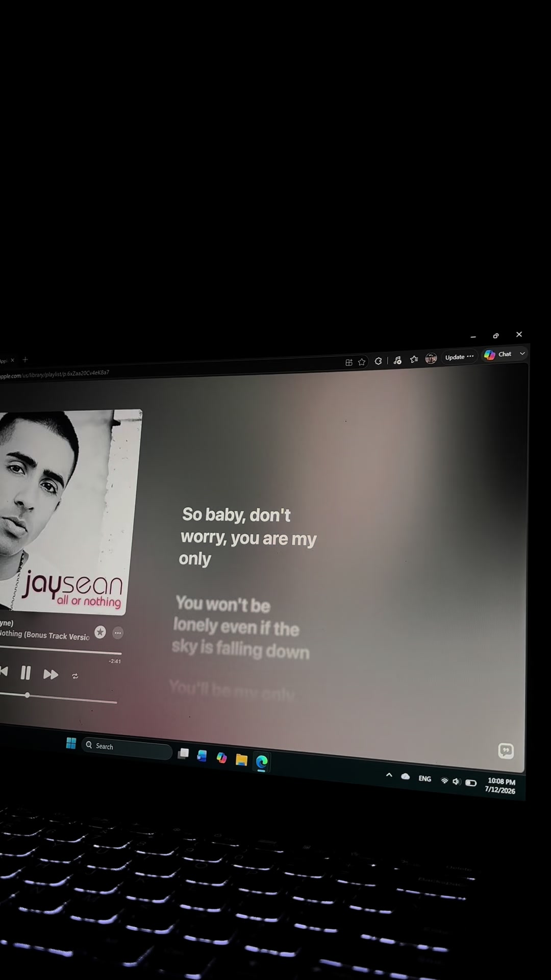Skip to the next track
551x980 pixels.
coord(51,674)
